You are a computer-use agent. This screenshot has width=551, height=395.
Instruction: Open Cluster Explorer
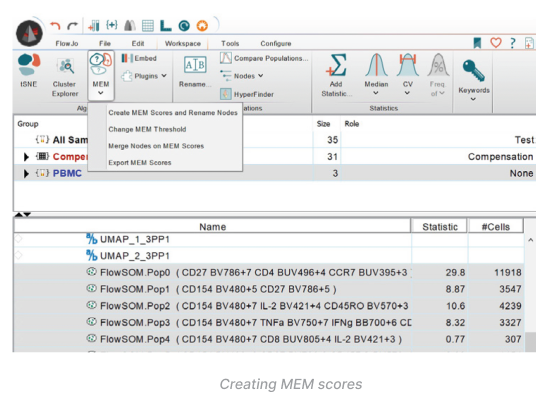point(65,77)
